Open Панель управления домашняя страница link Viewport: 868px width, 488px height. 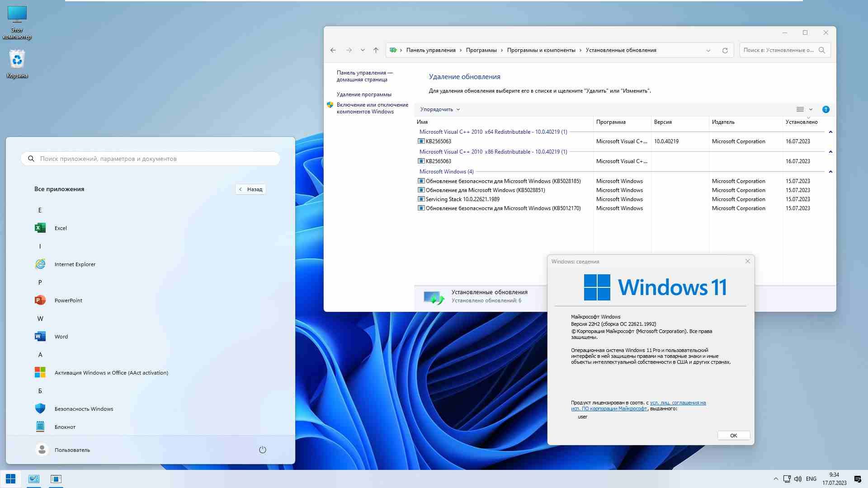pyautogui.click(x=364, y=76)
